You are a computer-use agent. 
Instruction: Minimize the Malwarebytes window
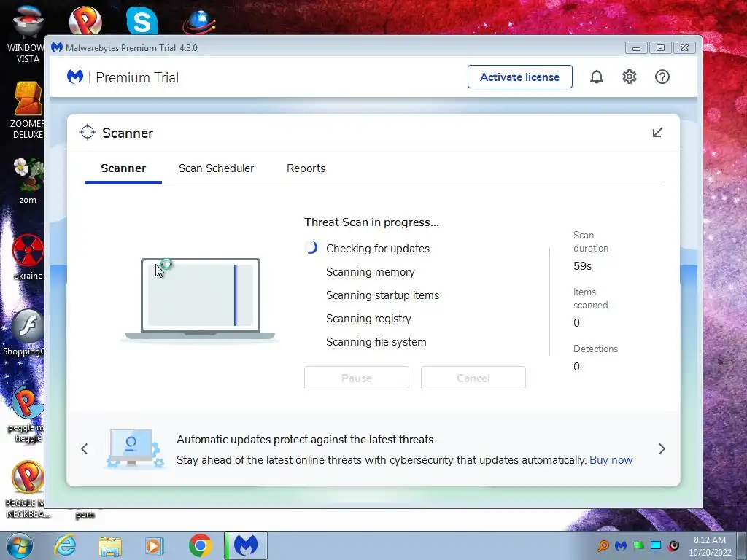point(636,47)
